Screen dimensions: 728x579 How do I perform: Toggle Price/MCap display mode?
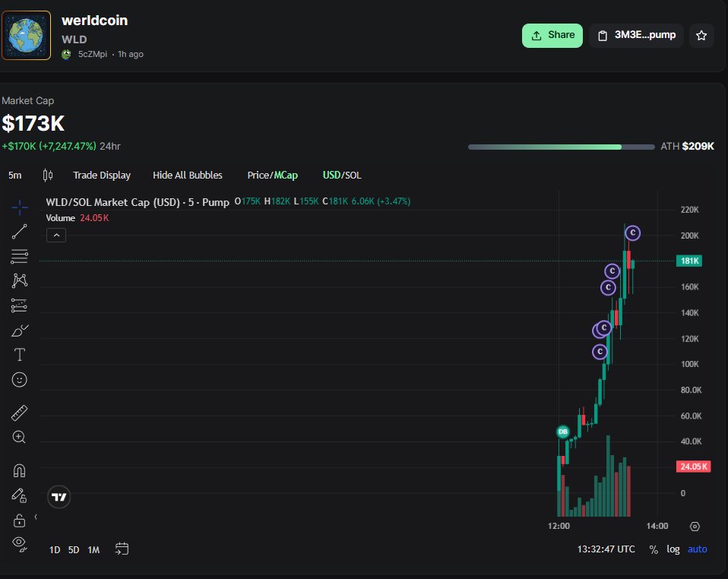[x=273, y=175]
